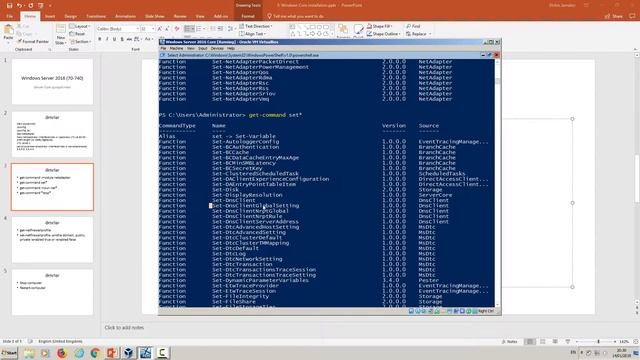Decrease font size with the small A icon
This screenshot has height=360, width=640.
(167, 29)
